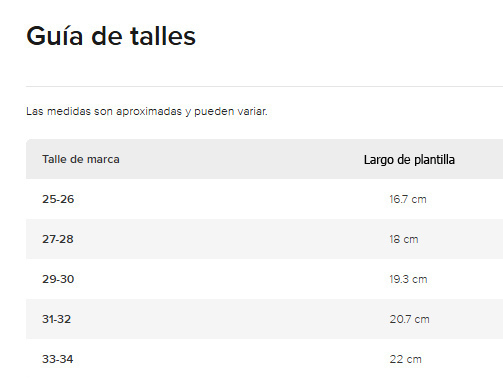Click the word "plantilla" in the header
Image resolution: width=503 pixels, height=386 pixels.
434,160
